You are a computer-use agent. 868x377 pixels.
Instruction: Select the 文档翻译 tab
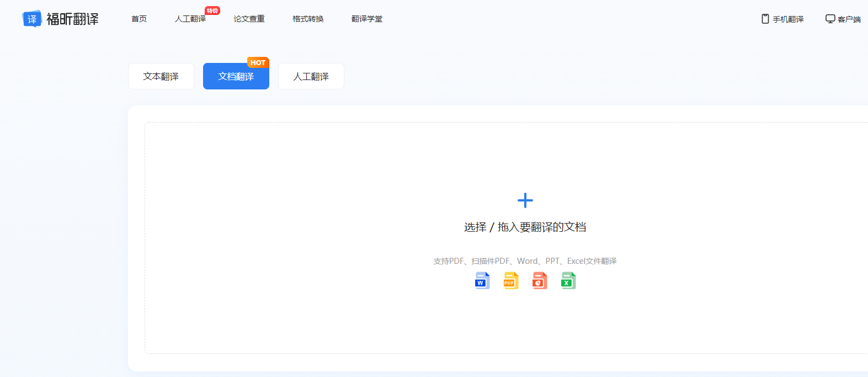236,76
